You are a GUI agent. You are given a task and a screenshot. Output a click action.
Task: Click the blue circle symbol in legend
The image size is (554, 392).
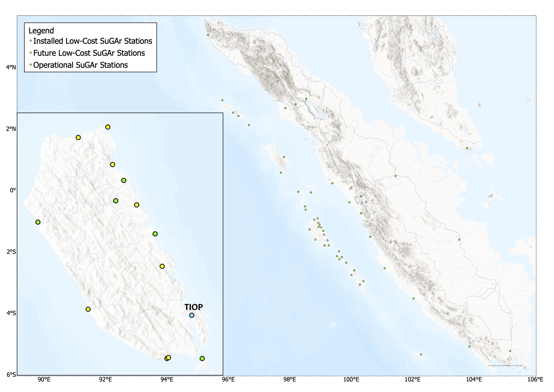click(31, 41)
